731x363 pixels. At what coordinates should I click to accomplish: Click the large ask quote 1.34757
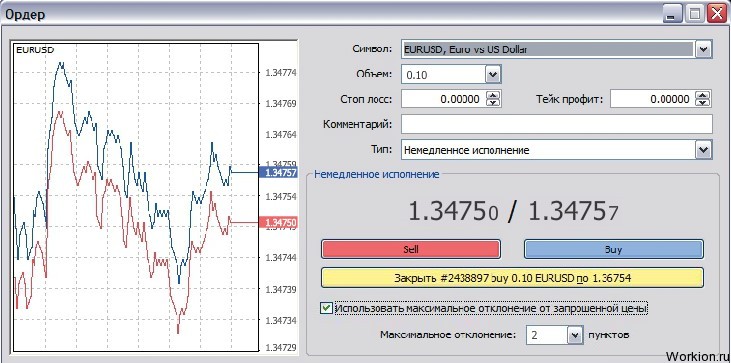point(573,211)
